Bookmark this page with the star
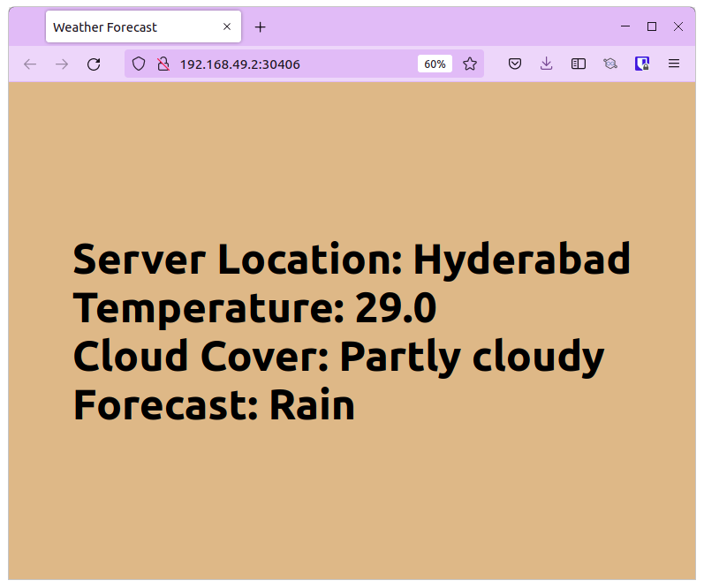Screen dimensions: 704x588 coord(470,64)
